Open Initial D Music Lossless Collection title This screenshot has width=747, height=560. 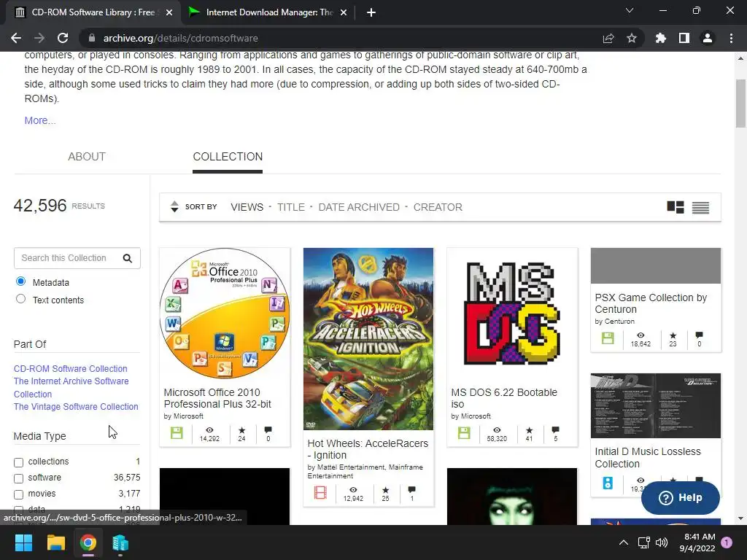coord(648,458)
